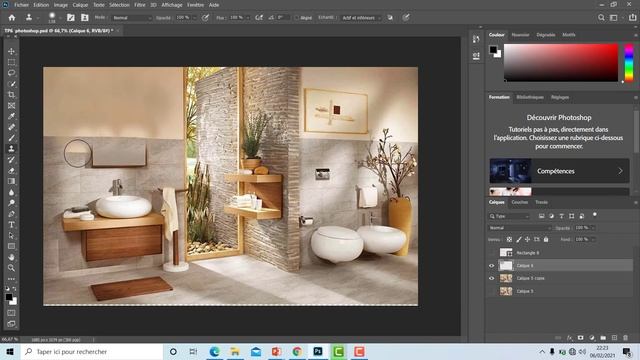Hide the Calque 5 copie layer
Viewport: 640px width, 360px height.
point(491,278)
